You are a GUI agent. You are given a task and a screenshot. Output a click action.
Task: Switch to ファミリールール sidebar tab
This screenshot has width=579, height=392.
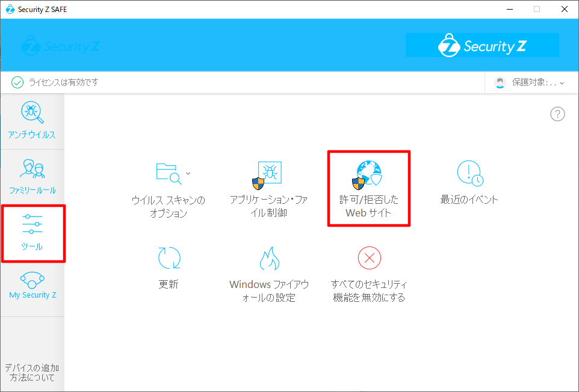click(32, 177)
